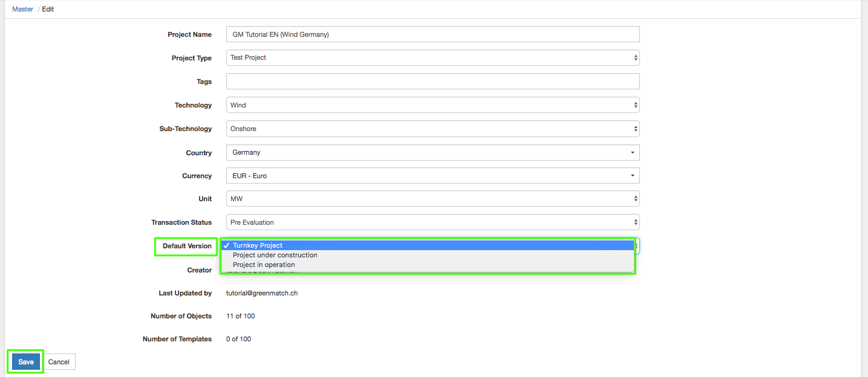Viewport: 868px width, 377px height.
Task: Open the Project Type dropdown
Action: (x=432, y=58)
